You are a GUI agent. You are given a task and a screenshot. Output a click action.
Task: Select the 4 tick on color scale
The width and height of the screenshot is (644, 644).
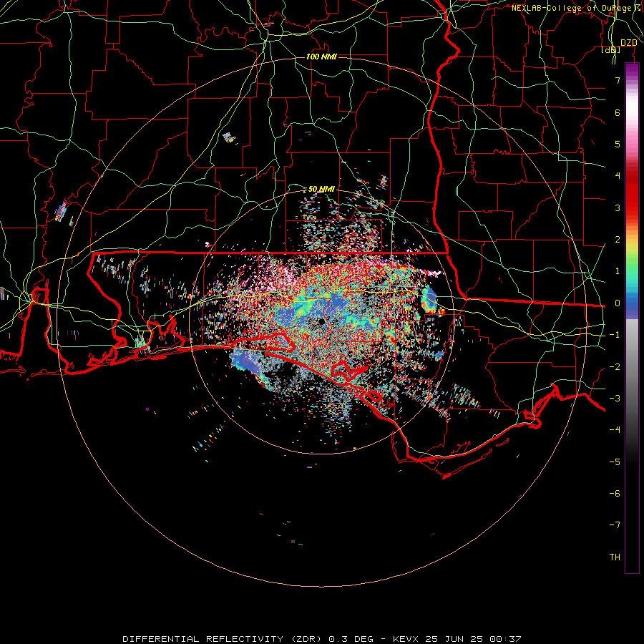(618, 176)
